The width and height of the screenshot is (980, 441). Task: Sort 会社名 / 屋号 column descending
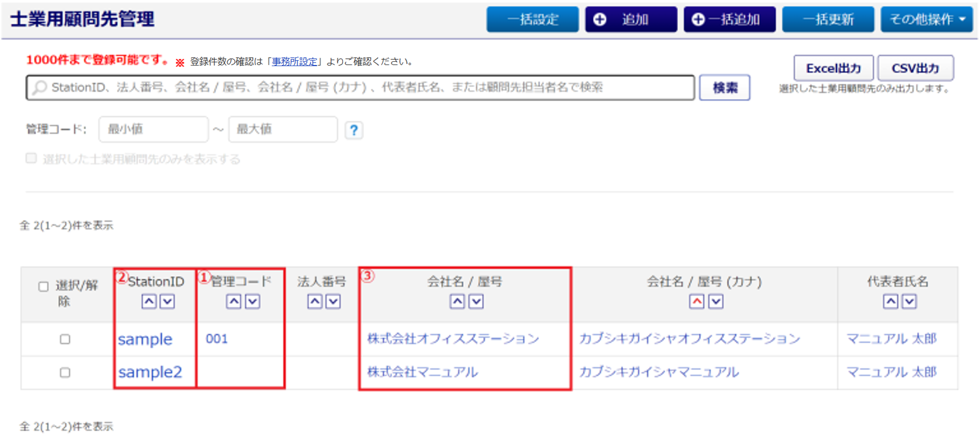476,302
